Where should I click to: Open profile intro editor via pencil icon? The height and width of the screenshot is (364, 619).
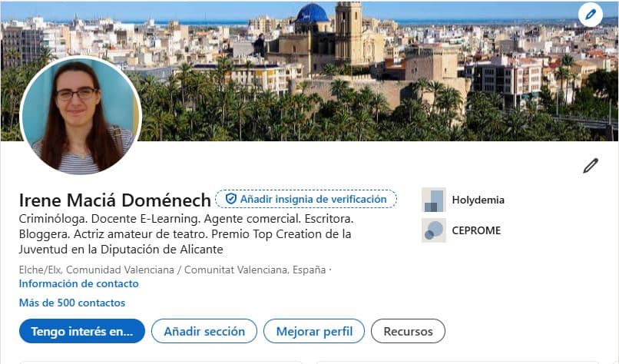click(x=591, y=166)
